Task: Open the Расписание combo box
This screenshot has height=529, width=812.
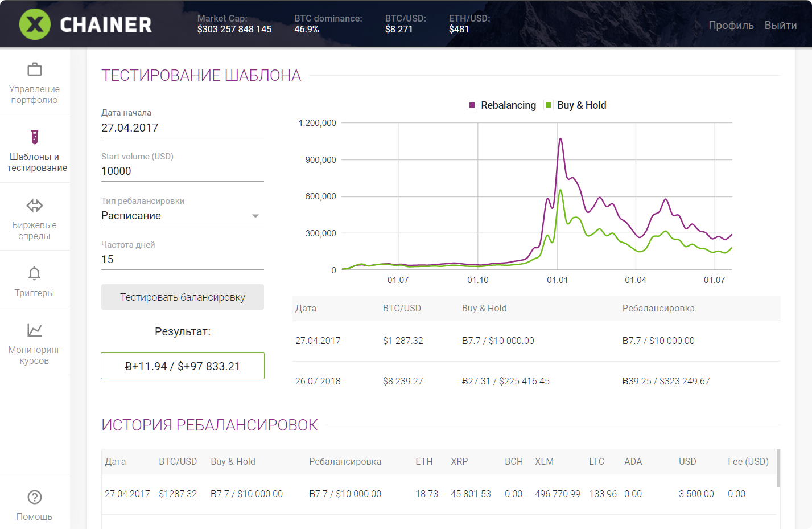Action: click(176, 216)
